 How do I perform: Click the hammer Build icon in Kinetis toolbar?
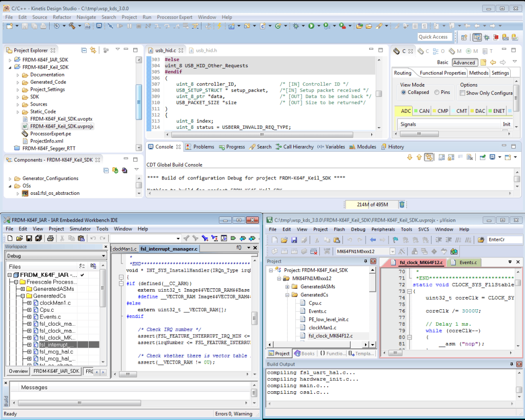pos(72,26)
